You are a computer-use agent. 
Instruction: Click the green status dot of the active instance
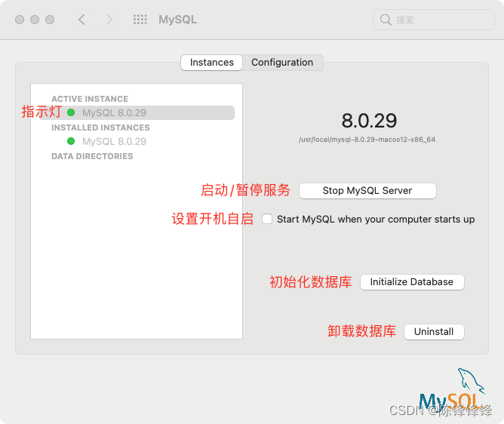(x=71, y=112)
